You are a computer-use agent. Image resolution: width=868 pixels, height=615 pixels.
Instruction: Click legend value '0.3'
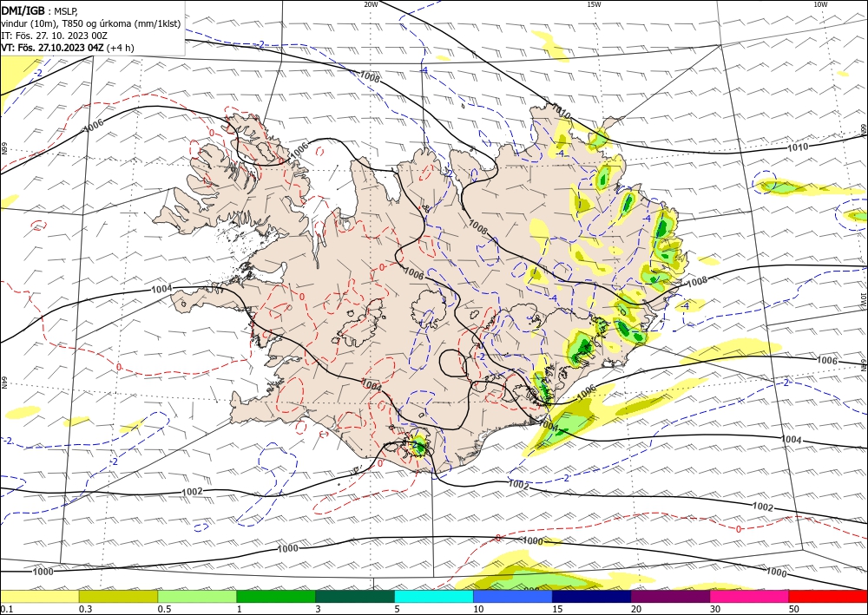pos(85,610)
